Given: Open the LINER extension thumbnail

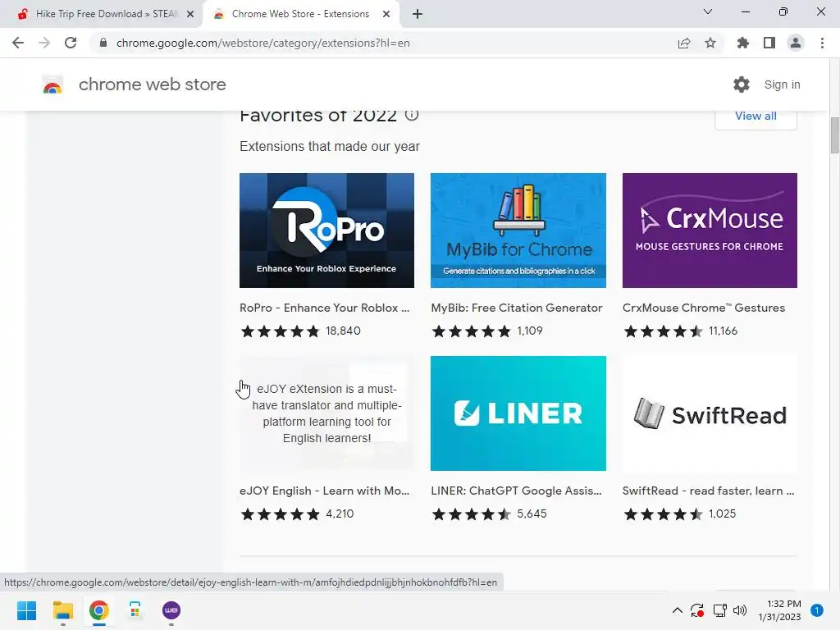Looking at the screenshot, I should pyautogui.click(x=518, y=413).
